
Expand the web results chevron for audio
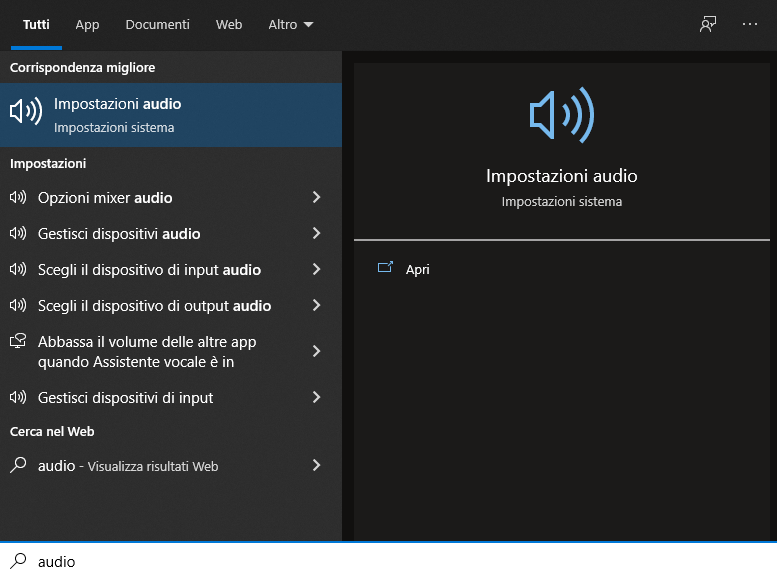coord(316,465)
